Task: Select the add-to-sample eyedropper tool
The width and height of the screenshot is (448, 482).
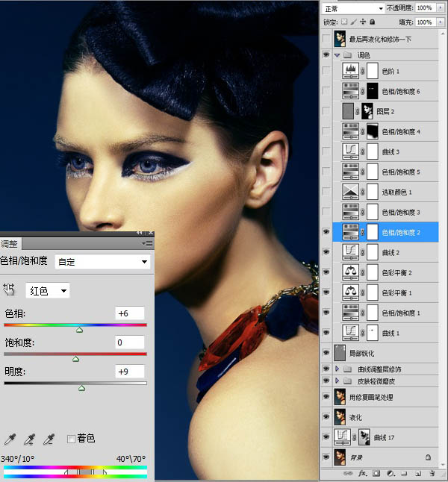Action: [x=30, y=439]
